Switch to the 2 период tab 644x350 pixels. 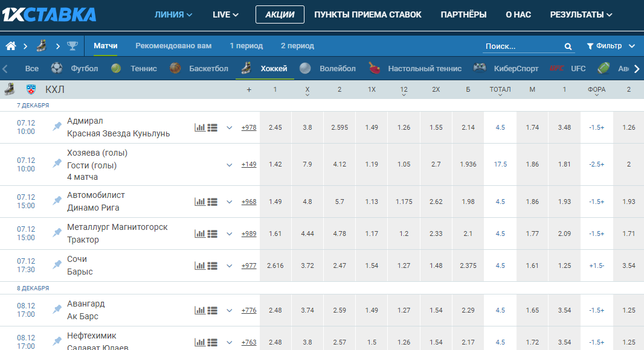(x=297, y=46)
